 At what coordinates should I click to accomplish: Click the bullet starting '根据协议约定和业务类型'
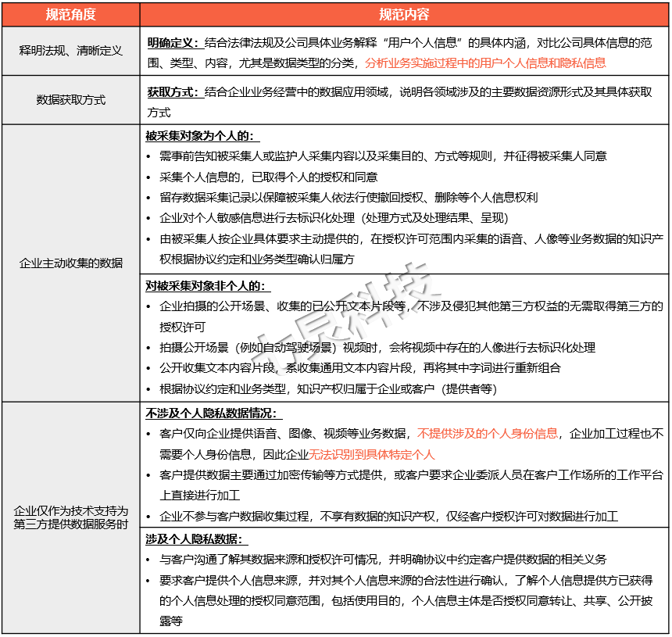pyautogui.click(x=328, y=388)
